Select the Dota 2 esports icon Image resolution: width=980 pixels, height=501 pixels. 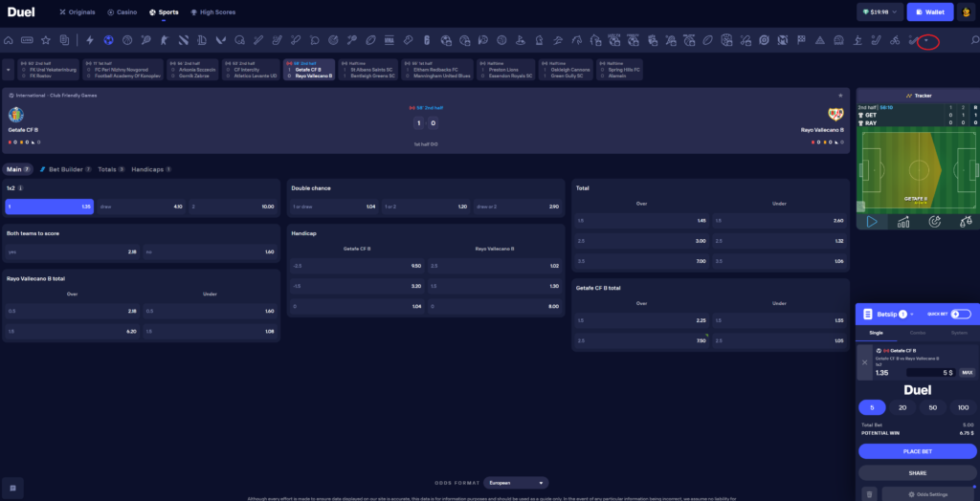(x=183, y=40)
